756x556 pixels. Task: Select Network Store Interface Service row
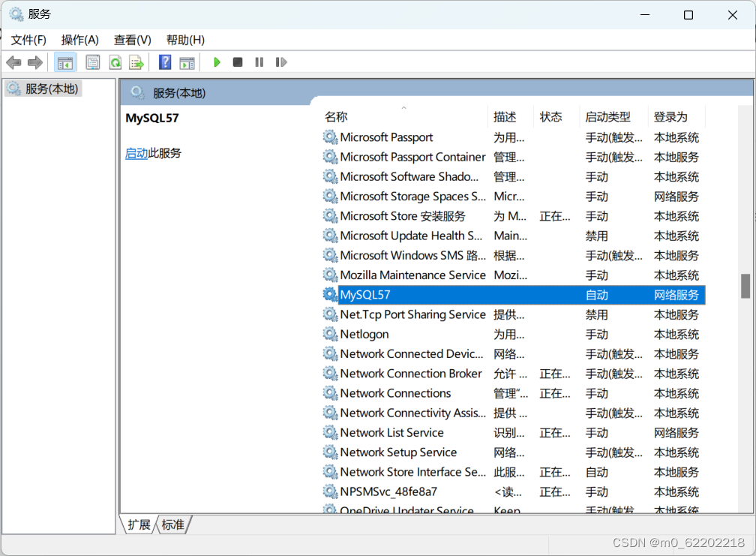[x=514, y=472]
